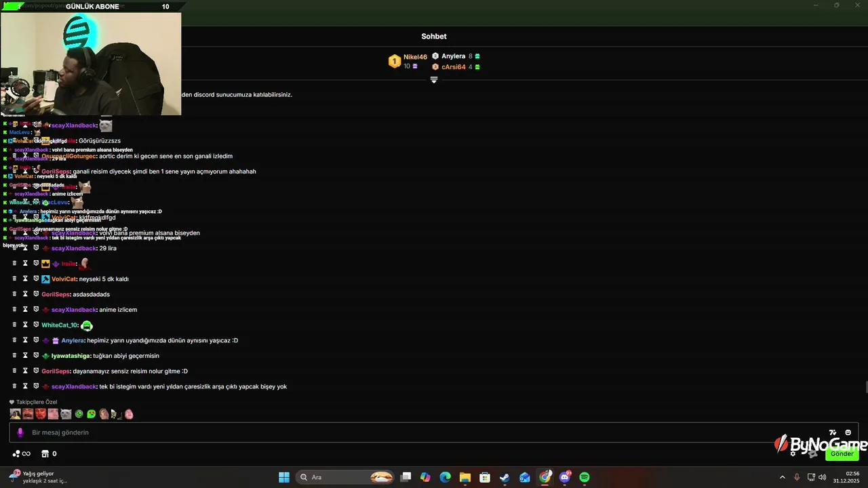Open the emoji picker in message box
This screenshot has width=868, height=488.
[848, 432]
